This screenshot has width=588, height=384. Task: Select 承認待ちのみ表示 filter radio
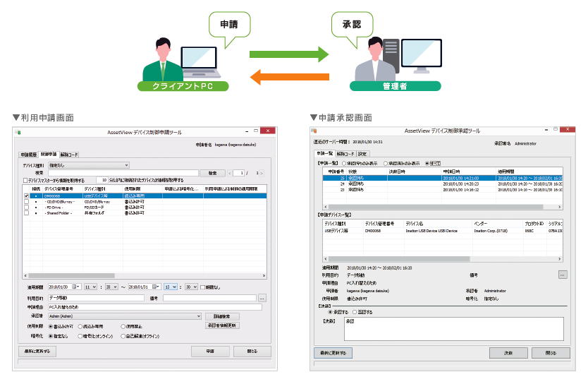click(x=344, y=163)
